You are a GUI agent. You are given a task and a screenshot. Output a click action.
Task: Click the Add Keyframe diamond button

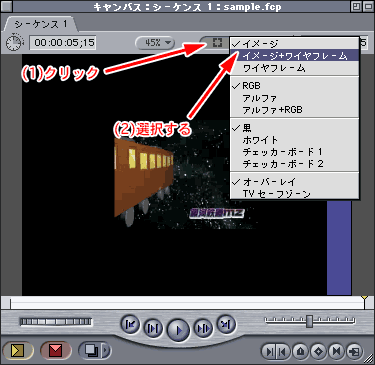(319, 351)
